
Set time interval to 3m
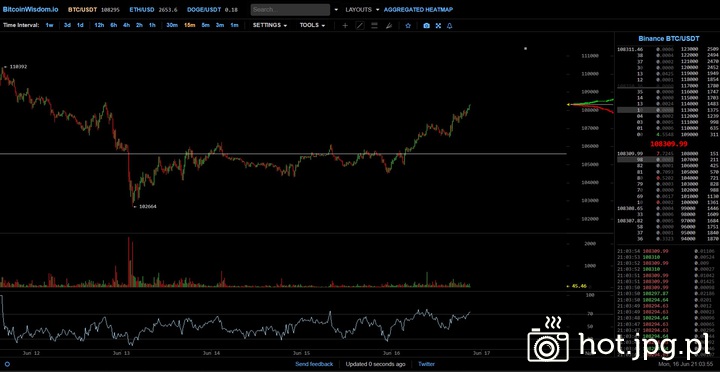point(220,25)
